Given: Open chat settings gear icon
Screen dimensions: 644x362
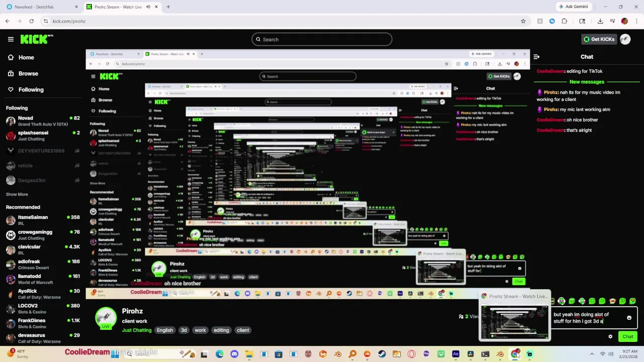Looking at the screenshot, I should point(610,337).
